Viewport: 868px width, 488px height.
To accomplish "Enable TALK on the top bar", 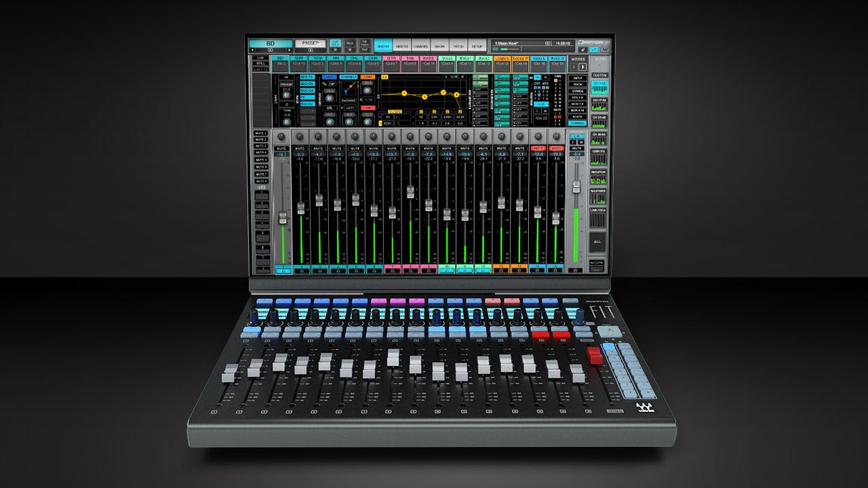I will [349, 42].
